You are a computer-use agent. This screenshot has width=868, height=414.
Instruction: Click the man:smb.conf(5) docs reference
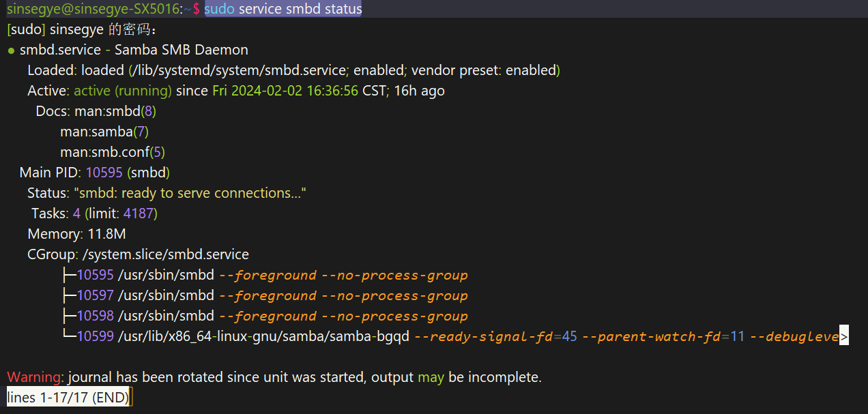point(113,152)
